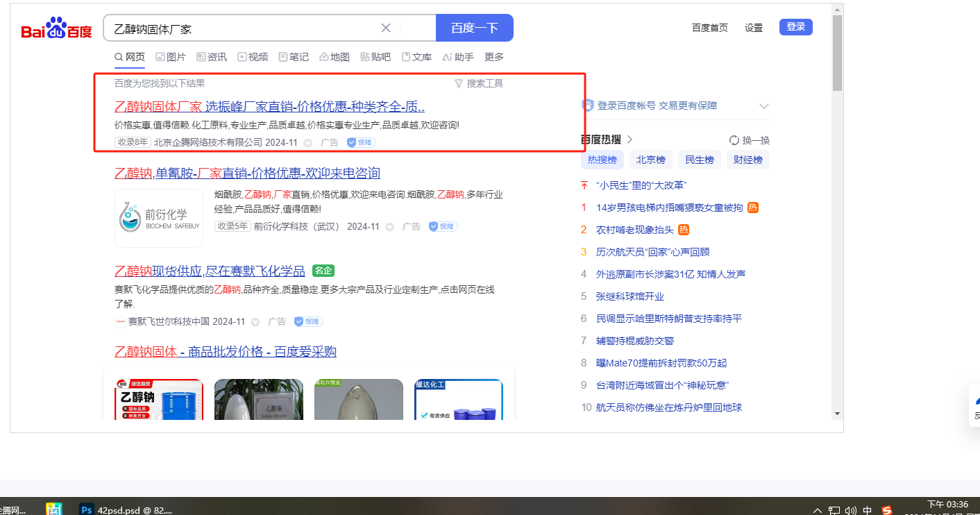Click the 保障 badge next to 赛默飞世尔科技中国
The height and width of the screenshot is (515, 980).
pos(308,321)
